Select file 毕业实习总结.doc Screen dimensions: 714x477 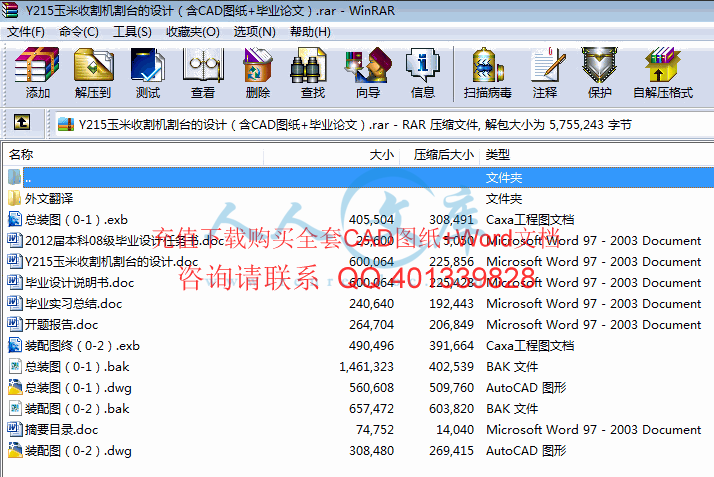click(73, 304)
